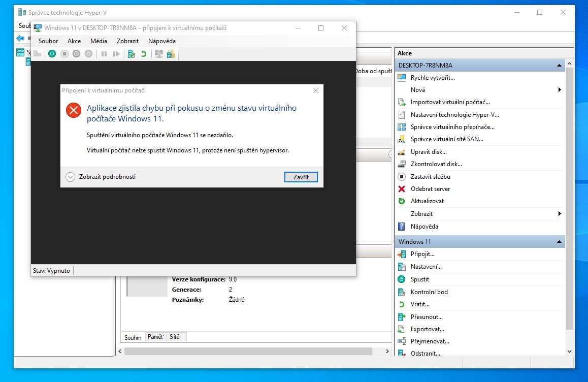The height and width of the screenshot is (382, 588).
Task: Collapse the DESKTOP-7R8NM8A actions section
Action: (559, 66)
